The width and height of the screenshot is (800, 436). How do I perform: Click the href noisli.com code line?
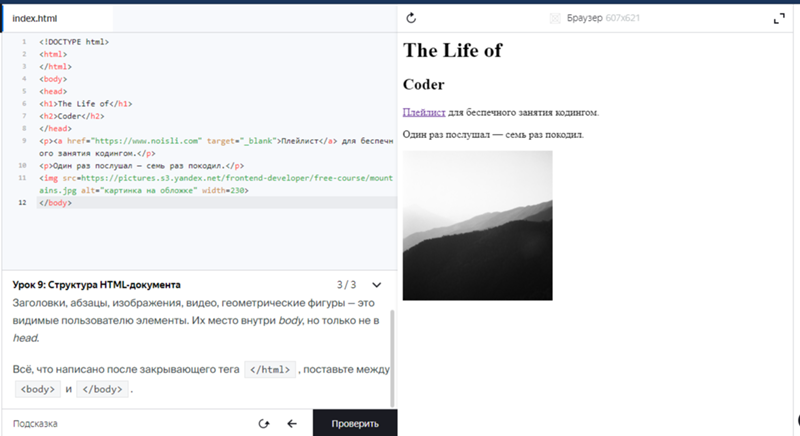(216, 147)
